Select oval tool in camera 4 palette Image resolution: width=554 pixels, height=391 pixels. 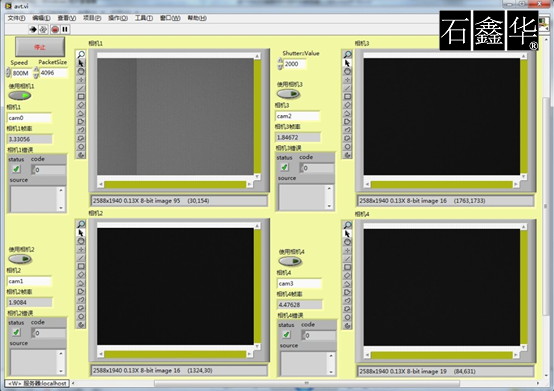pyautogui.click(x=347, y=242)
